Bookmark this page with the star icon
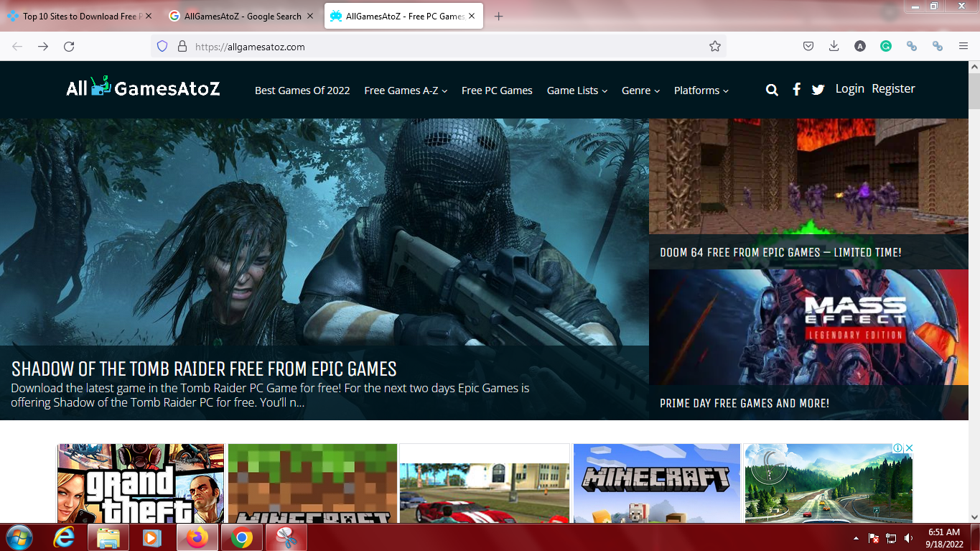The height and width of the screenshot is (551, 980). 714,46
